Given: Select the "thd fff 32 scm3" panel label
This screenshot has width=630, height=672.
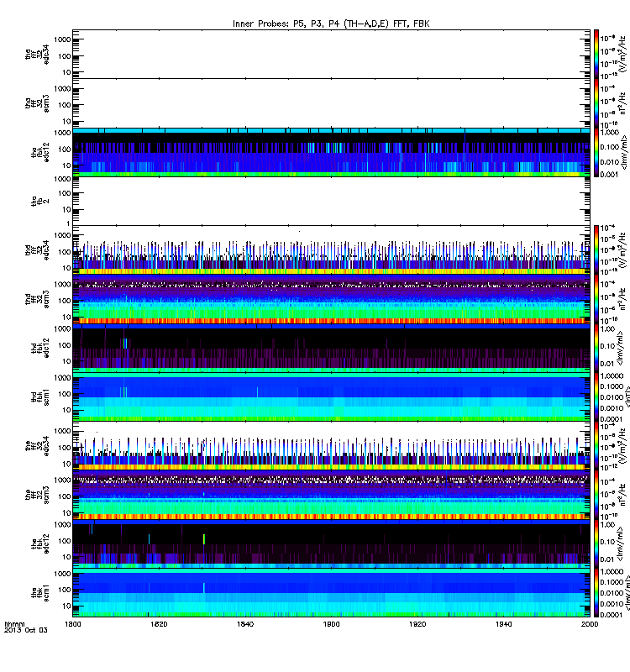Looking at the screenshot, I should 37,299.
